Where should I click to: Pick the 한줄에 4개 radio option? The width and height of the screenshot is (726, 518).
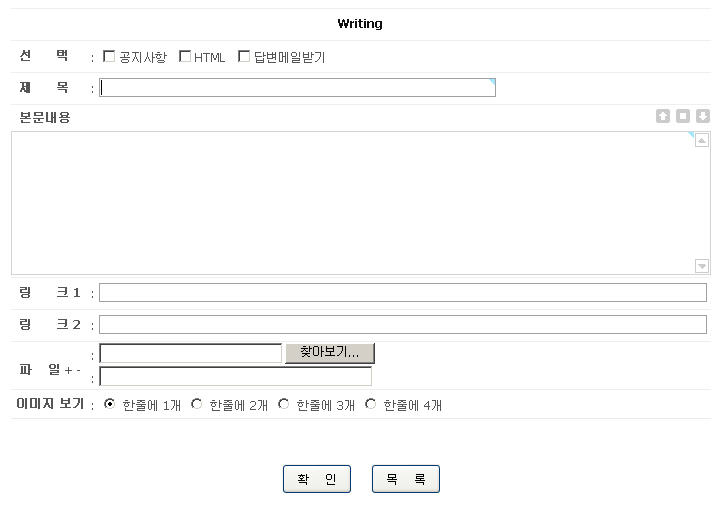point(370,404)
